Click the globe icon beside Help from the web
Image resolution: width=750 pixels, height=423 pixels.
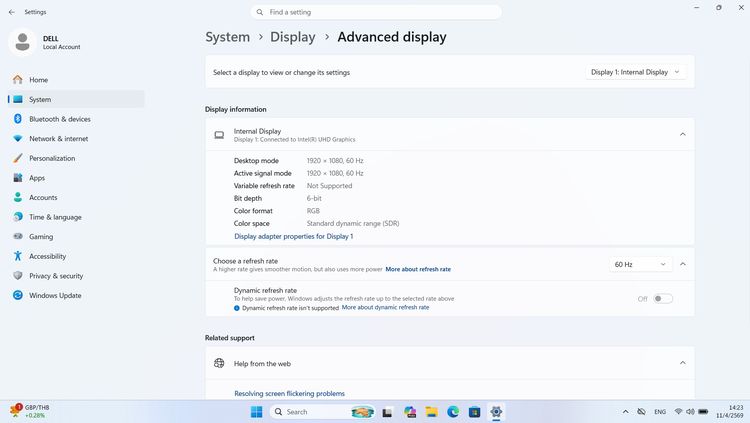[x=219, y=363]
